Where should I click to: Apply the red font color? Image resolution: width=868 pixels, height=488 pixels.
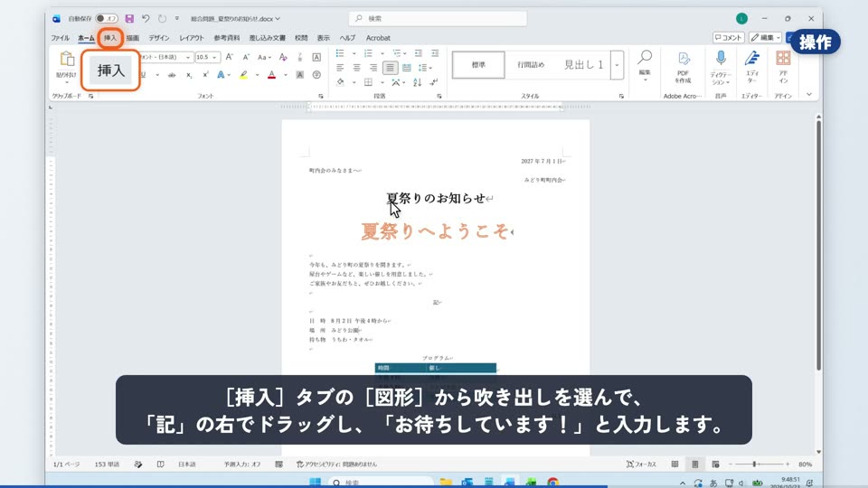coord(272,75)
